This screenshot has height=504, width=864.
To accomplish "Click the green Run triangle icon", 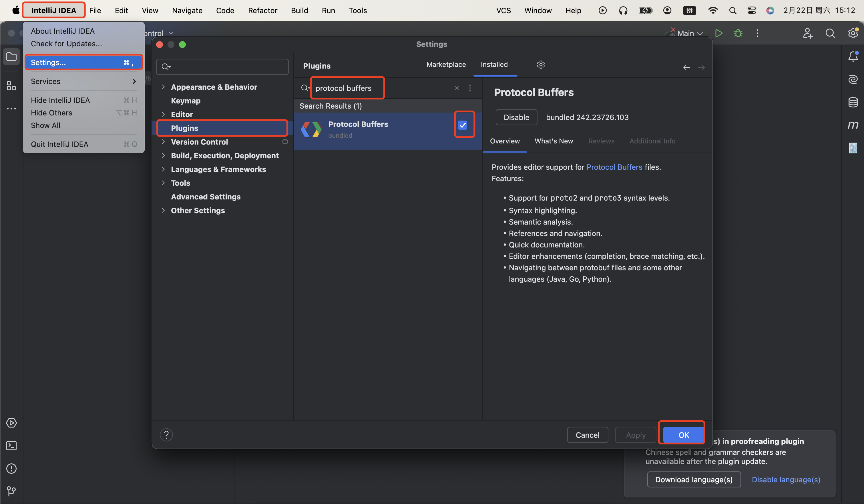I will click(x=719, y=33).
